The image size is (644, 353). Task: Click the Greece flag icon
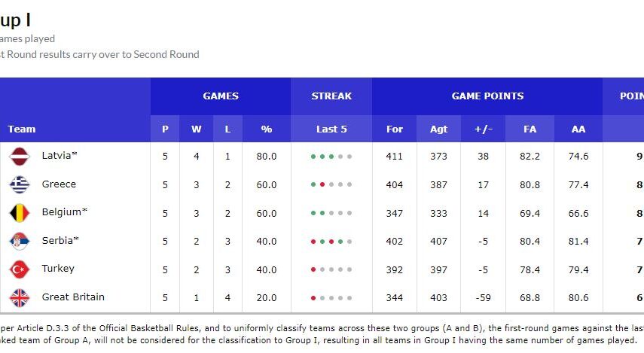click(19, 184)
